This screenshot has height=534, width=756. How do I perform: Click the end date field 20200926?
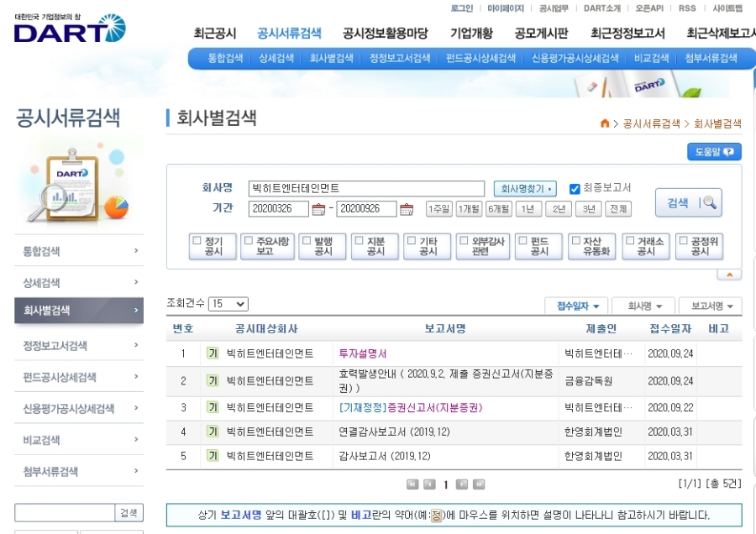[366, 209]
